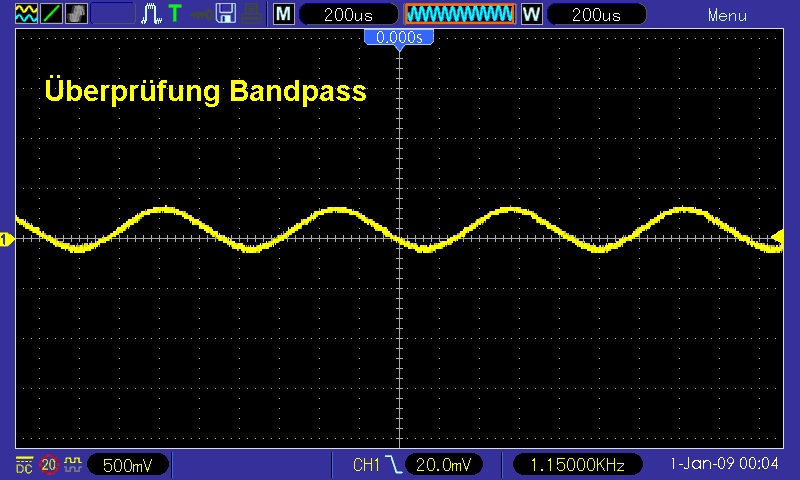Click the 1.15000KHz frequency counter readout
The height and width of the screenshot is (480, 800).
pyautogui.click(x=577, y=465)
